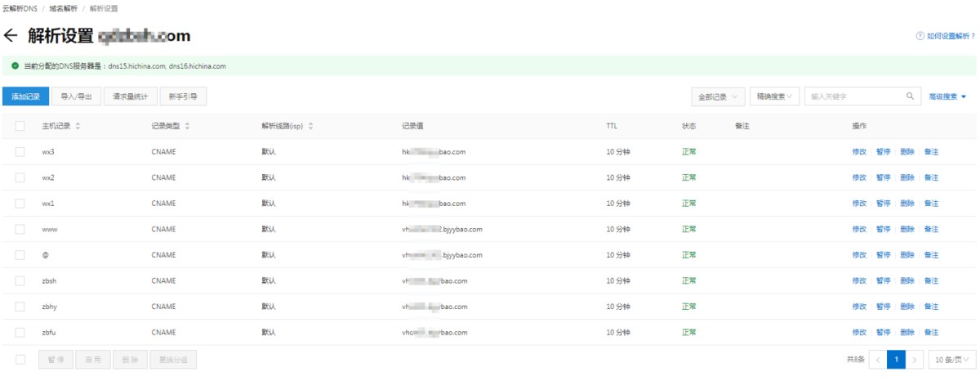Sort by 主机记录 column arrows
The width and height of the screenshot is (980, 390).
(78, 126)
